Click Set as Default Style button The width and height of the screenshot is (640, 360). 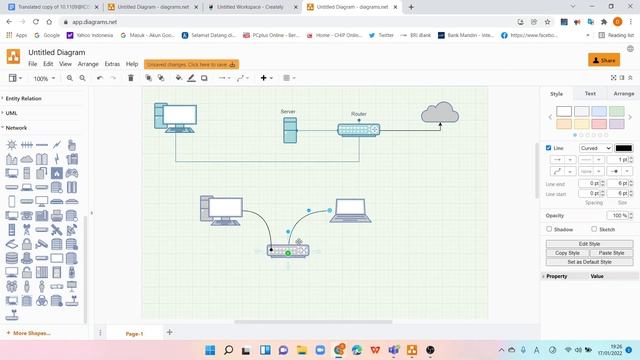[x=589, y=262]
